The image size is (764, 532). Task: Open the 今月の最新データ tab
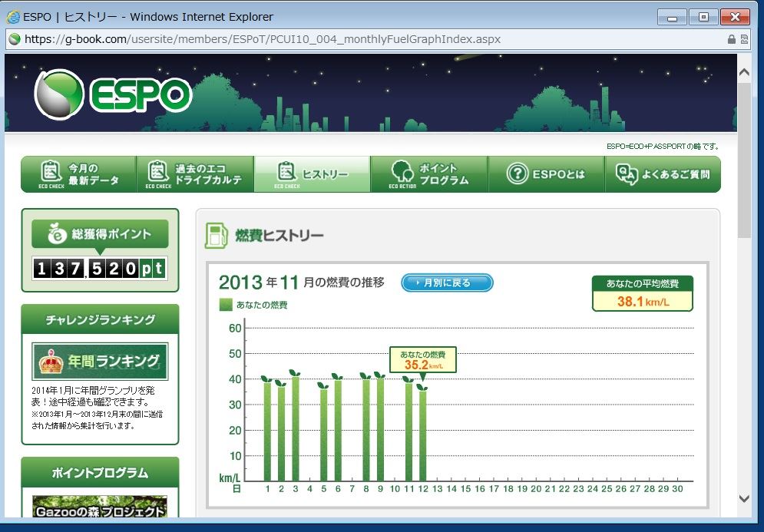pyautogui.click(x=78, y=174)
